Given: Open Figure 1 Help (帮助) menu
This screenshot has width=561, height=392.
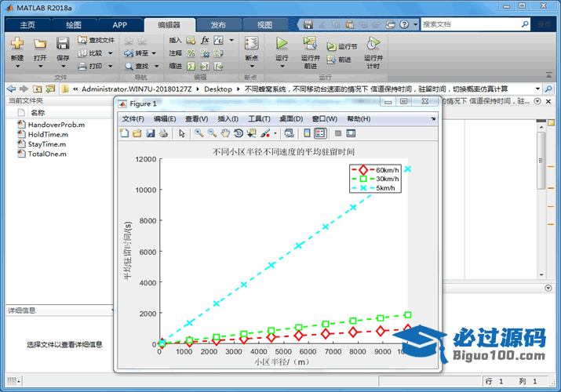Looking at the screenshot, I should [359, 119].
